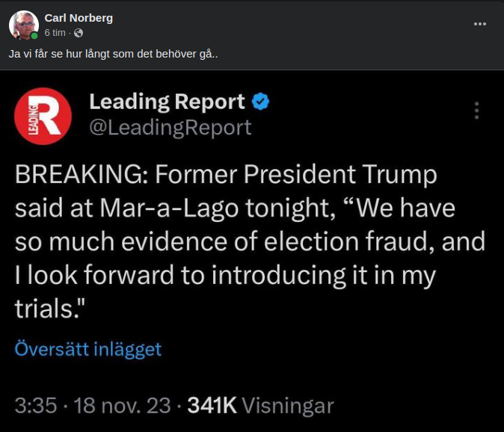Click the final tweet line "trials."
This screenshot has height=432, width=504.
pyautogui.click(x=46, y=308)
